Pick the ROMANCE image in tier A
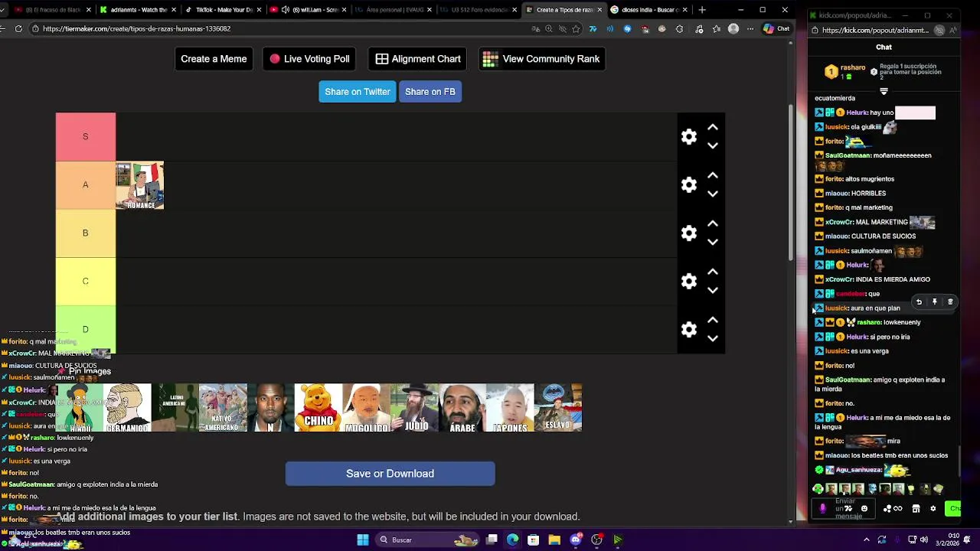This screenshot has width=980, height=551. pos(140,185)
